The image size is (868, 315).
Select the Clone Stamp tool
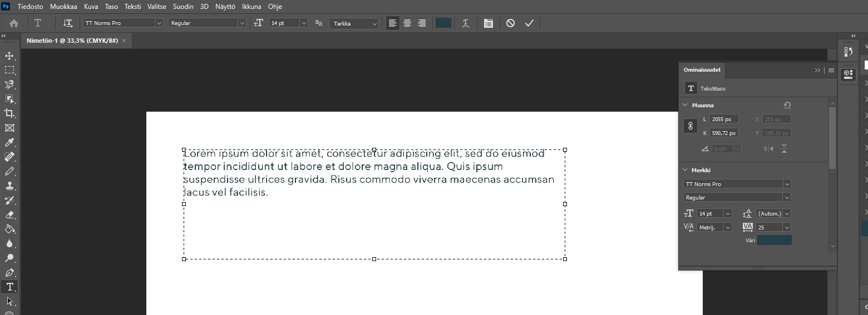(9, 186)
